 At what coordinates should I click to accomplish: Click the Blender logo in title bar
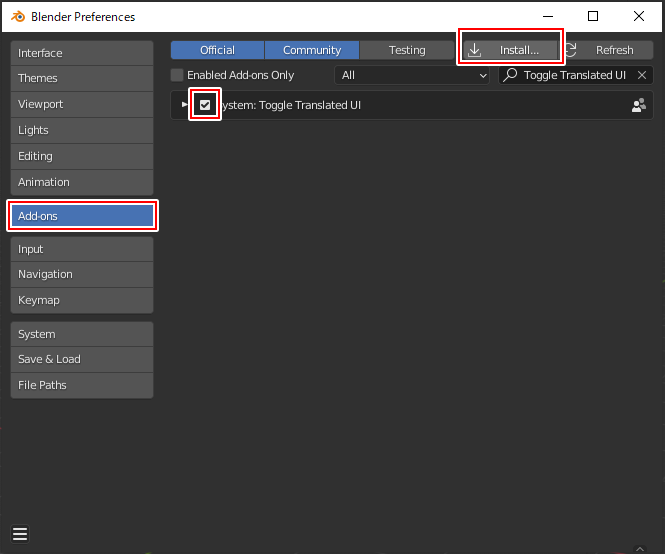pyautogui.click(x=17, y=17)
